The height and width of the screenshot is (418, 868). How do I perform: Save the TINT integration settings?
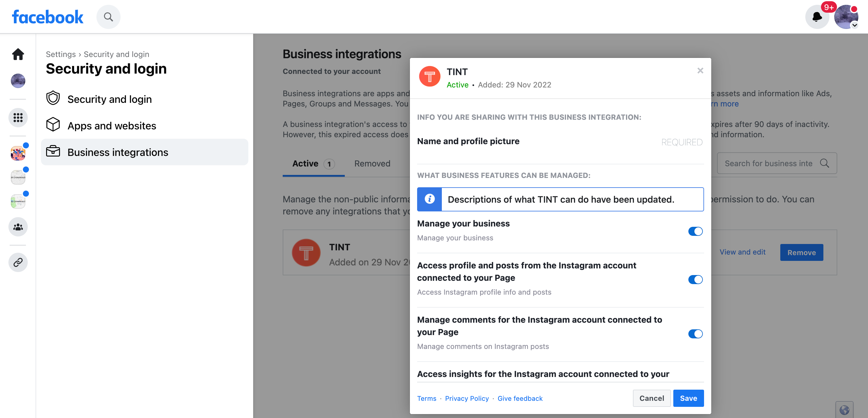pyautogui.click(x=688, y=398)
